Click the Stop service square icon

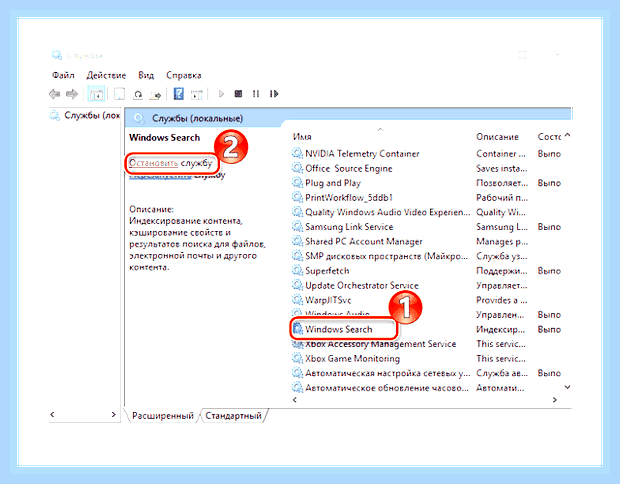[x=238, y=94]
